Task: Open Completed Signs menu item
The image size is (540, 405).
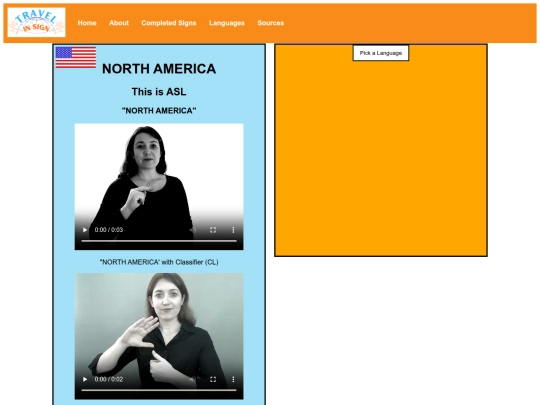Action: [169, 23]
